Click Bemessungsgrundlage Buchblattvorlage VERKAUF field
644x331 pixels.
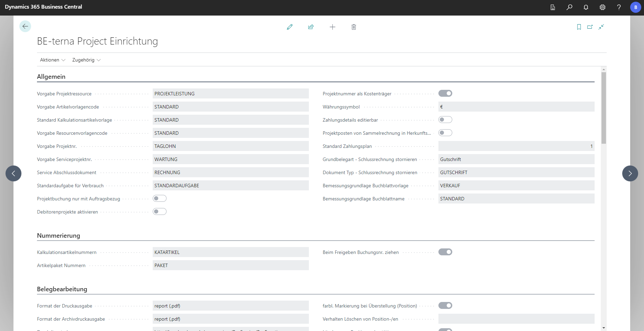pyautogui.click(x=517, y=186)
